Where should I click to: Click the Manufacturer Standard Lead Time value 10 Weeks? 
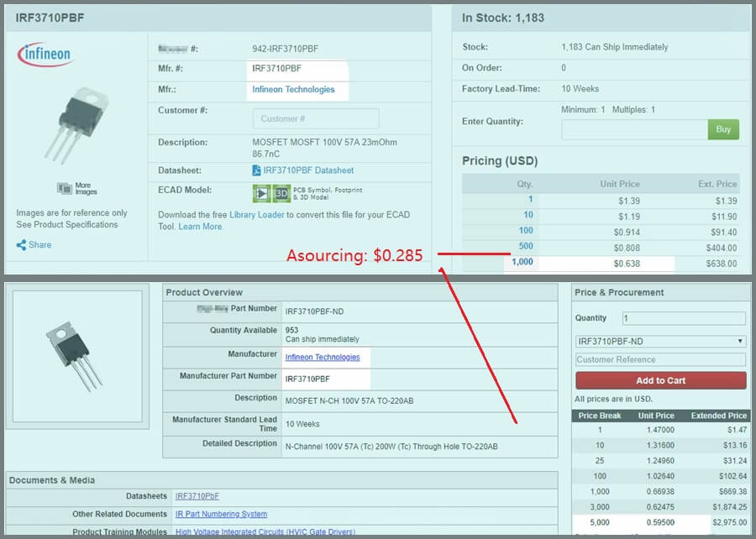point(302,424)
